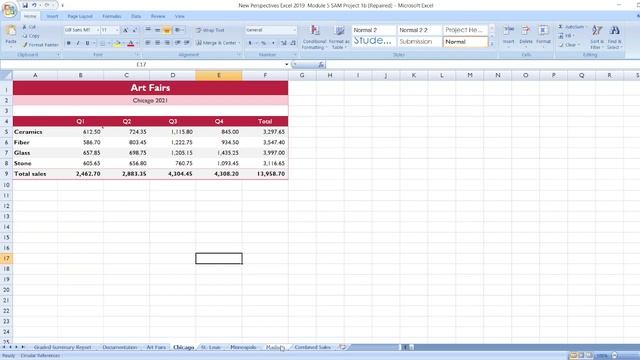This screenshot has width=640, height=360.
Task: Click the Insert cells icon
Action: pyautogui.click(x=509, y=31)
